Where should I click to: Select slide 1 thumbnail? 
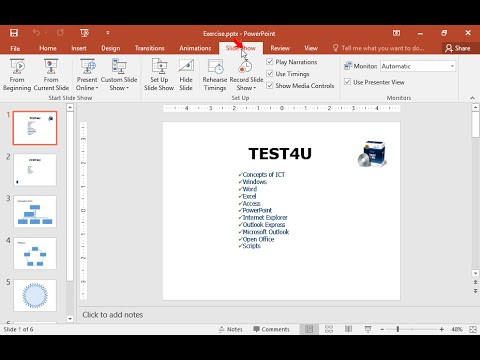(35, 128)
